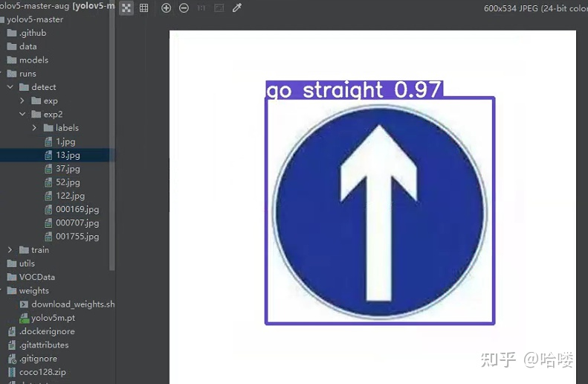The image size is (588, 384).
Task: Toggle the image grid display button
Action: click(x=143, y=8)
